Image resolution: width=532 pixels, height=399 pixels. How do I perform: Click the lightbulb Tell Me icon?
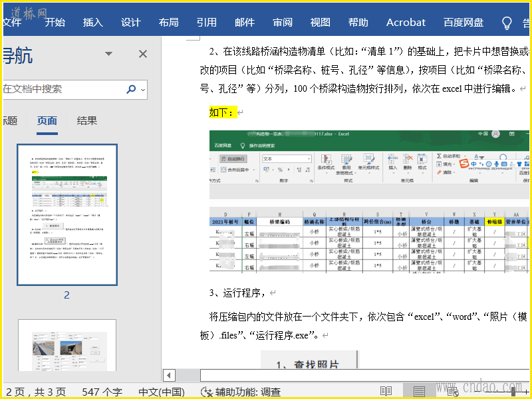(507, 23)
